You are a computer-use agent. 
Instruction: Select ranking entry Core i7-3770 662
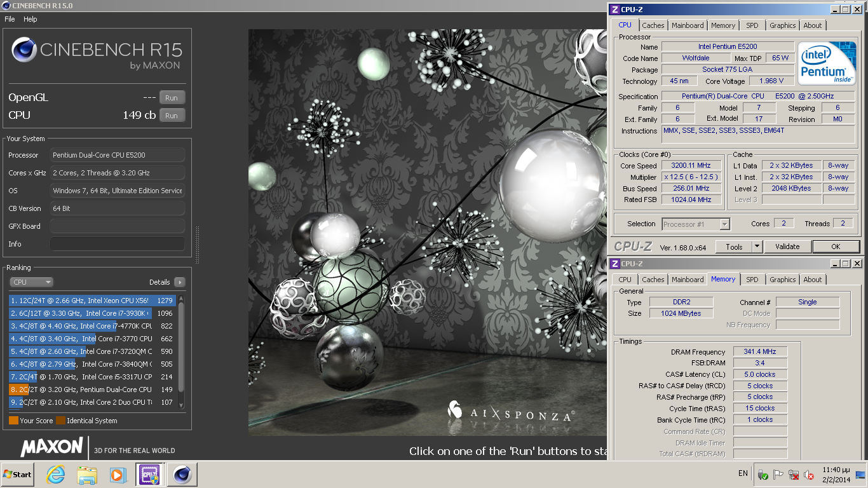[93, 339]
